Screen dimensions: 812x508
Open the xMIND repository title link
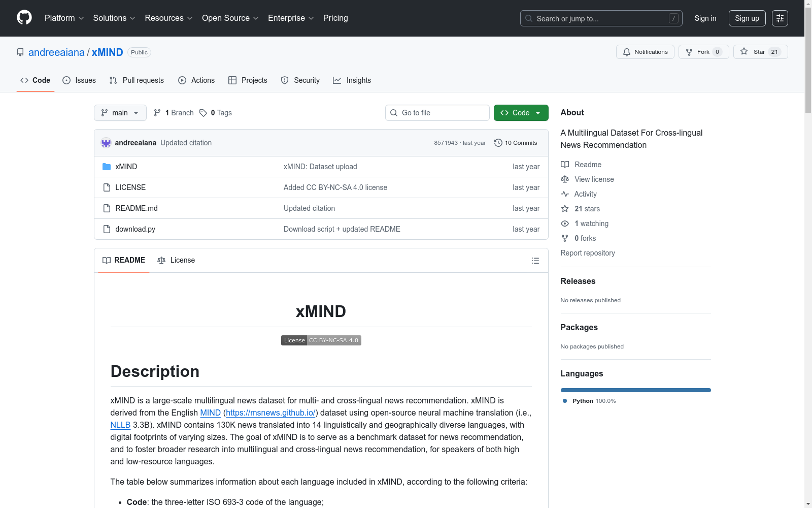[107, 52]
